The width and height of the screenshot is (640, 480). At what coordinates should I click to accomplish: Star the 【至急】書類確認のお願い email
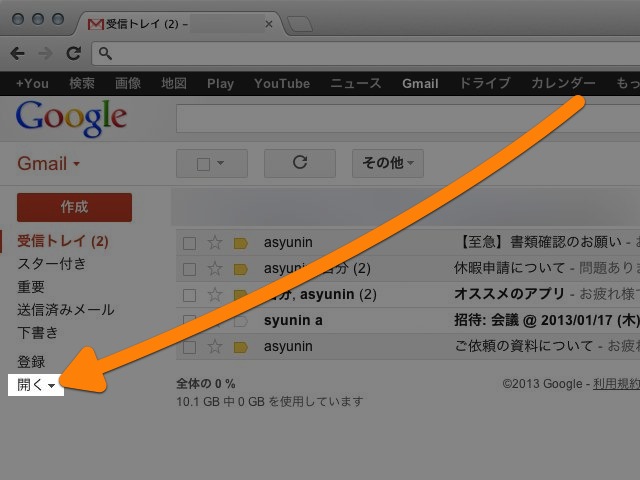click(215, 243)
